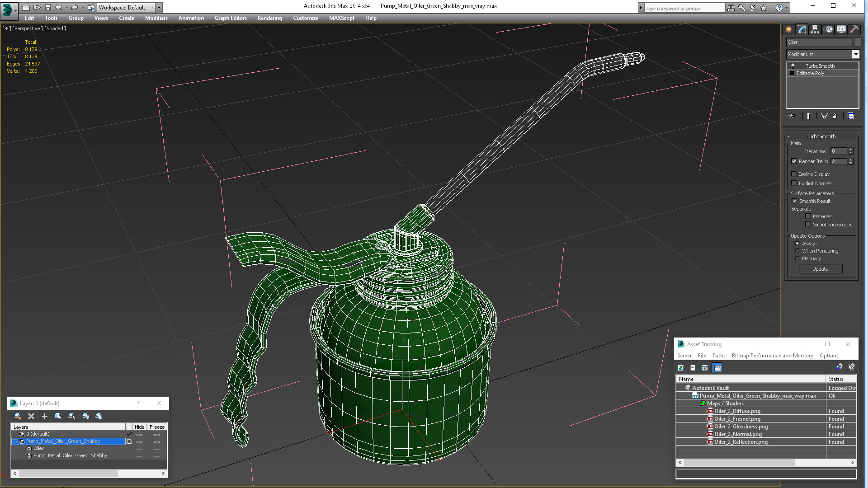This screenshot has height=488, width=868.
Task: Select When Rendering update option
Action: coord(797,251)
